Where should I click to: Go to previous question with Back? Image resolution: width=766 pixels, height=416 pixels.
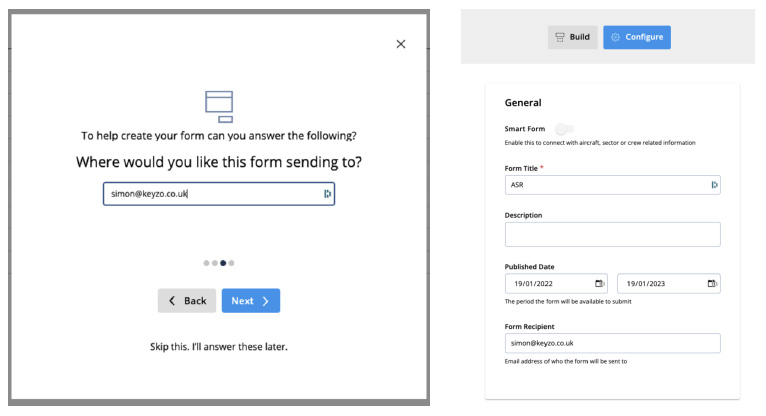pos(187,301)
